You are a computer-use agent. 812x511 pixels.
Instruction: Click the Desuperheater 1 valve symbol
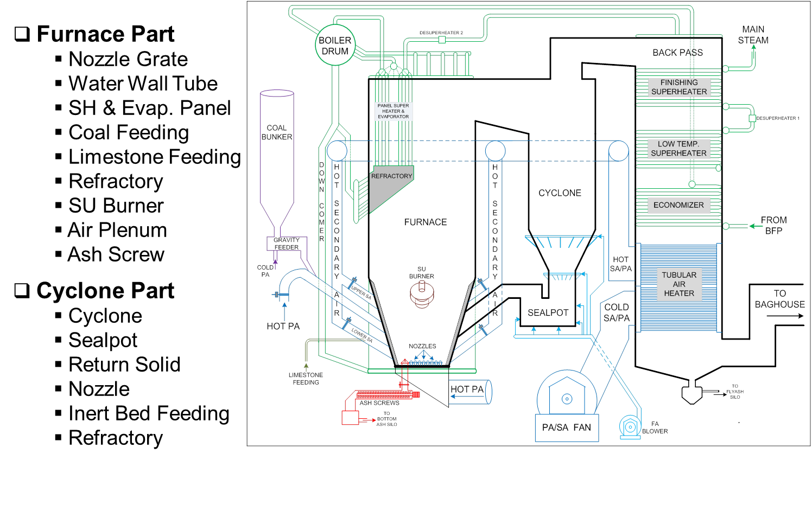tap(752, 118)
